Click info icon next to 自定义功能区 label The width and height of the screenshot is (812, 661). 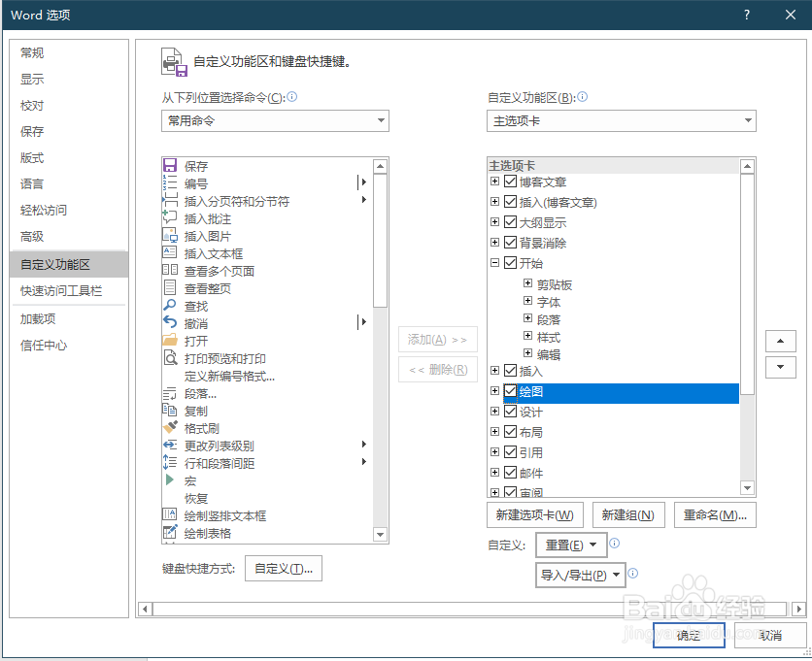(x=583, y=97)
